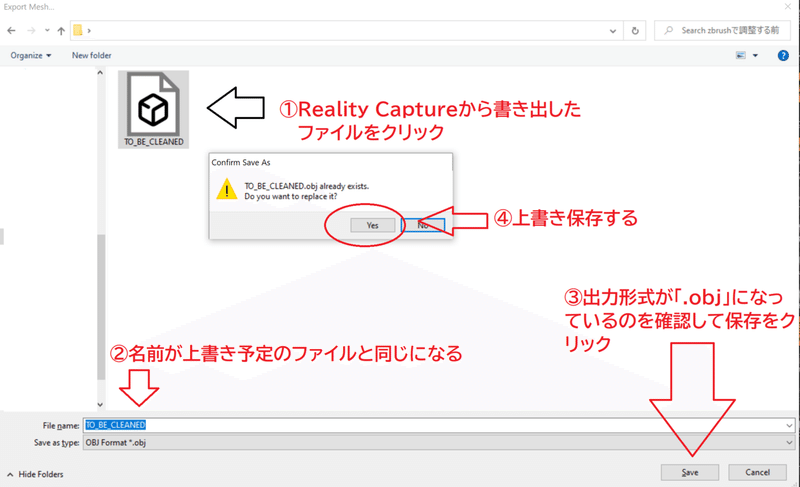Close the Export Mesh dialog

pyautogui.click(x=788, y=7)
